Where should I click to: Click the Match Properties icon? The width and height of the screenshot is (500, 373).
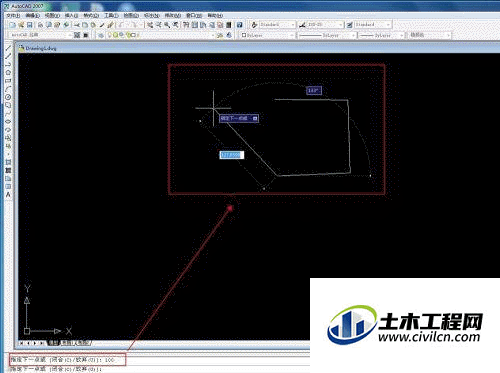click(102, 25)
